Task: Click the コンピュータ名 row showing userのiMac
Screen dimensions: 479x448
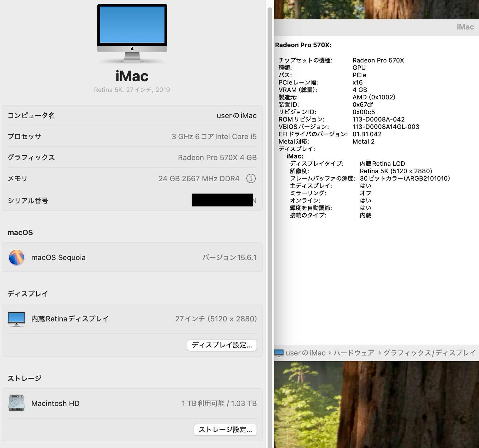Action: pos(132,115)
